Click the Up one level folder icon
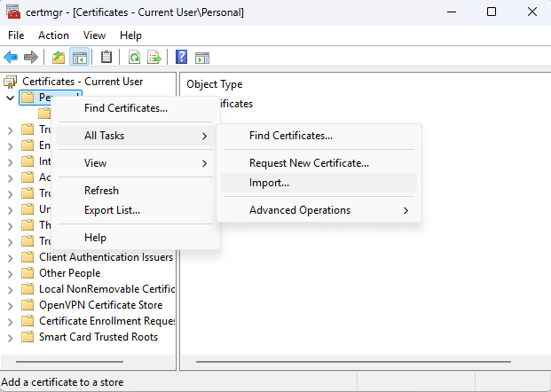Image resolution: width=551 pixels, height=392 pixels. tap(59, 57)
